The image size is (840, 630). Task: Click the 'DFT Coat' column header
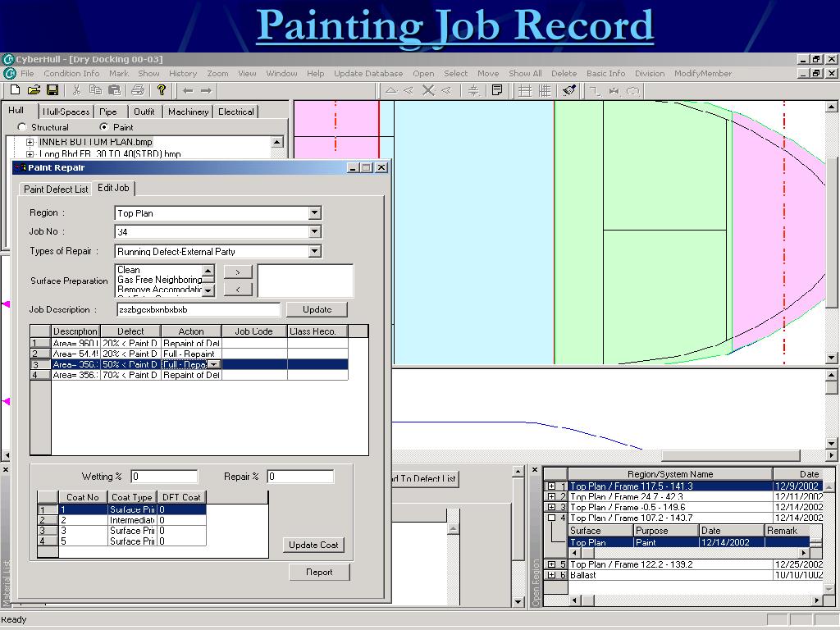(181, 497)
